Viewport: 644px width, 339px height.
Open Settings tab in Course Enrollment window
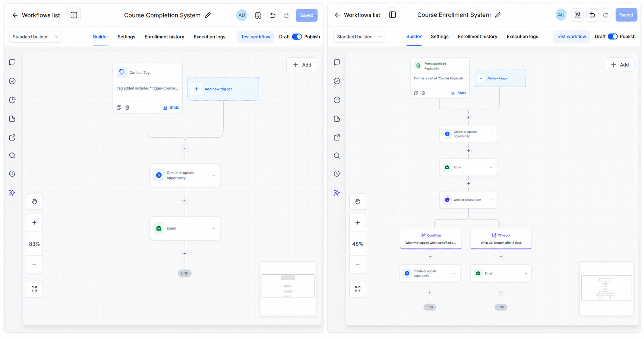coord(440,37)
